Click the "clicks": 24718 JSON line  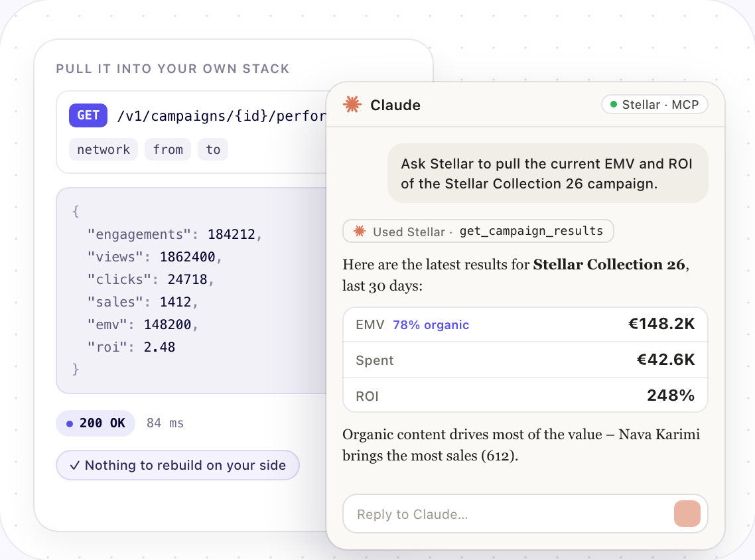[150, 280]
